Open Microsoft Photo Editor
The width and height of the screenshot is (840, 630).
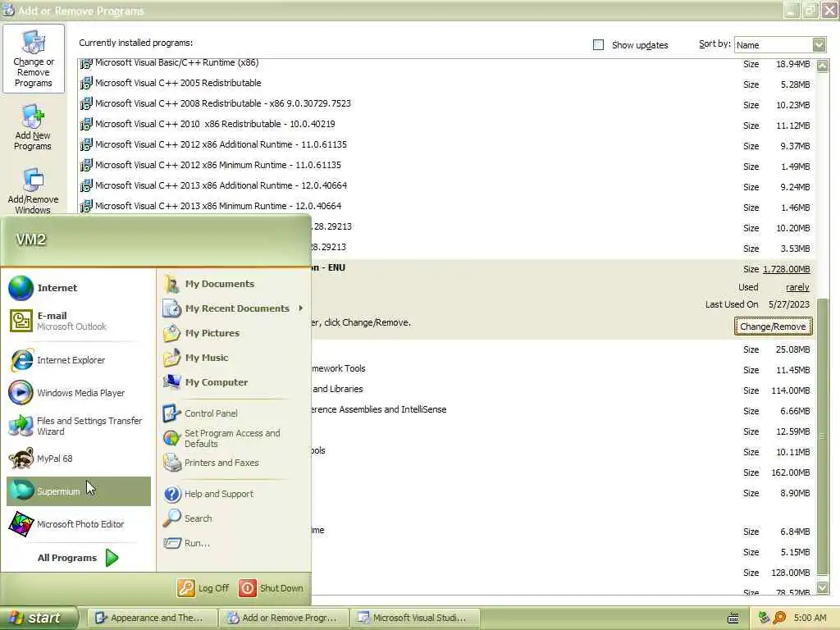(80, 524)
